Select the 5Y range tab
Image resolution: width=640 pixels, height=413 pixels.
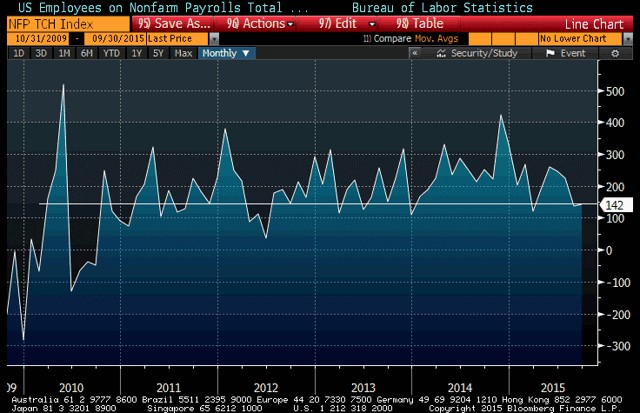158,53
